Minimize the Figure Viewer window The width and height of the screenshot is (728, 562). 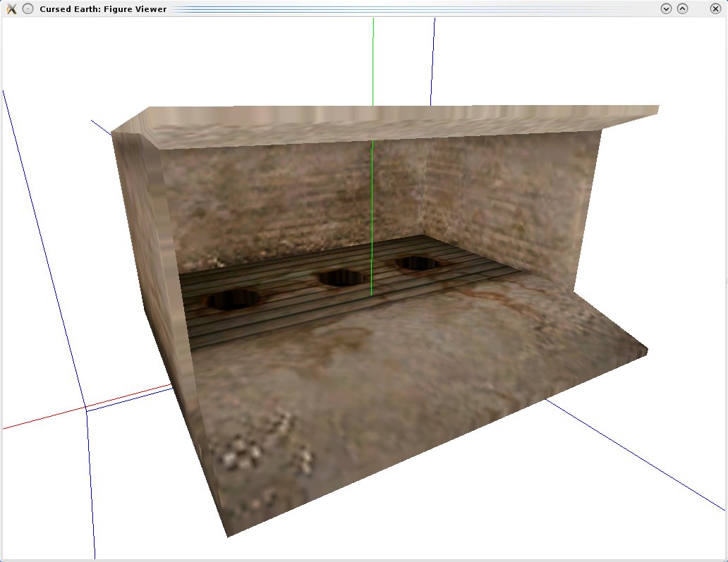(x=665, y=9)
